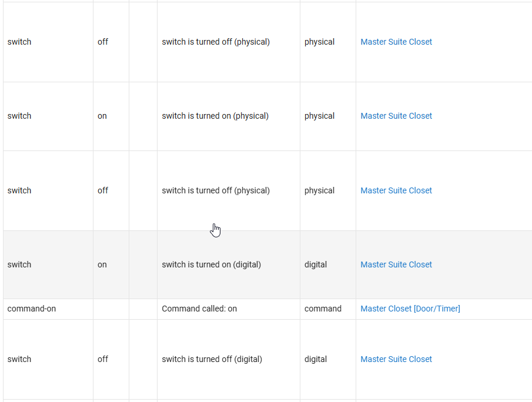Open Master Suite Closet link for digital off event

396,359
